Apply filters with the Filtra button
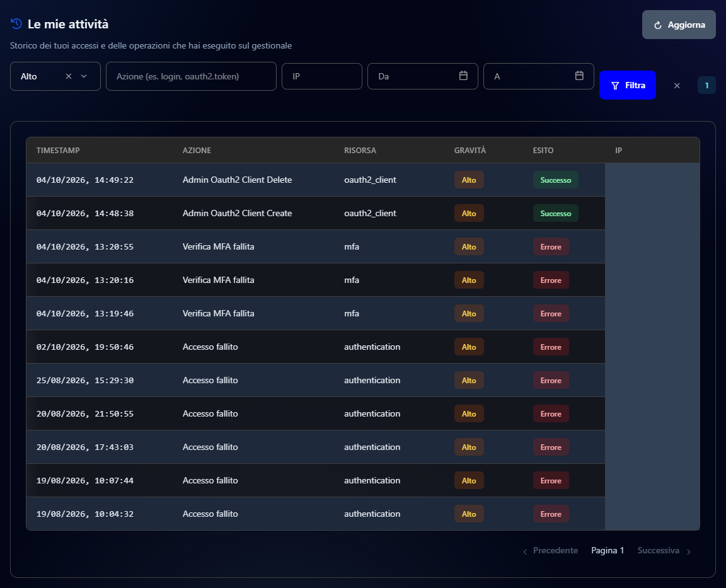Viewport: 726px width, 588px height. (628, 85)
